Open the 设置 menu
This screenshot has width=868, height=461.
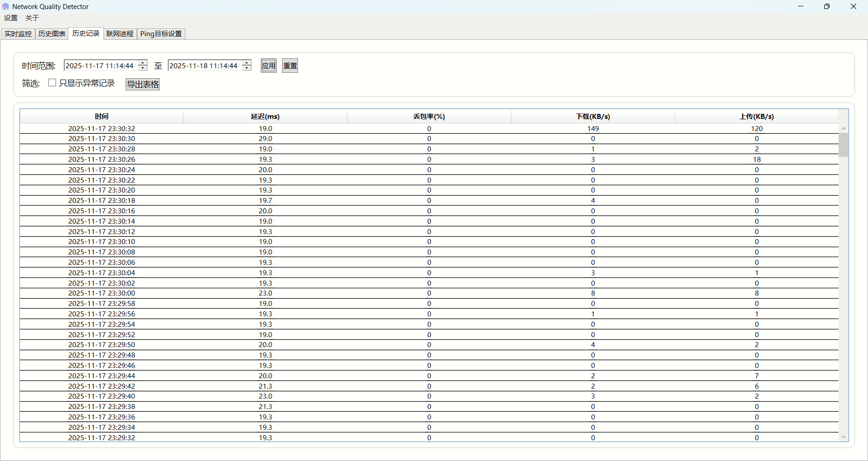click(11, 18)
